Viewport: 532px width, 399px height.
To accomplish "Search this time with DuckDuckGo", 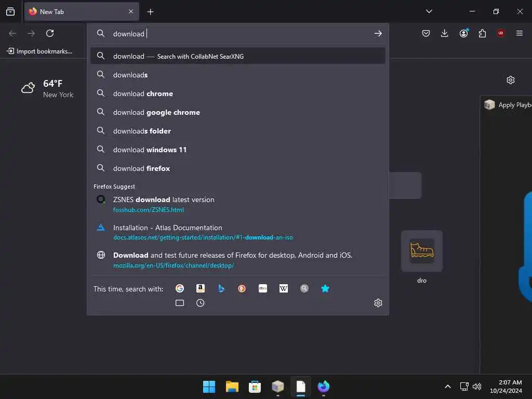I will pyautogui.click(x=242, y=288).
